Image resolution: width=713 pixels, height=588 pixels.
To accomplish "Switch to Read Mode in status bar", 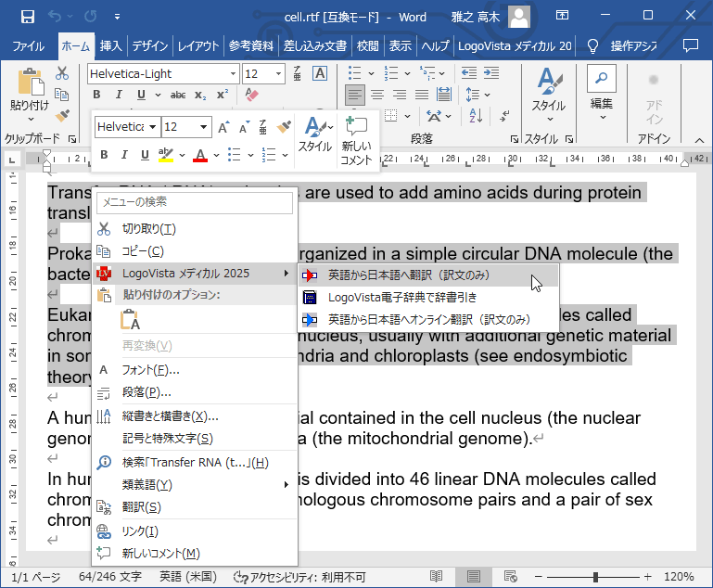I will [x=436, y=577].
